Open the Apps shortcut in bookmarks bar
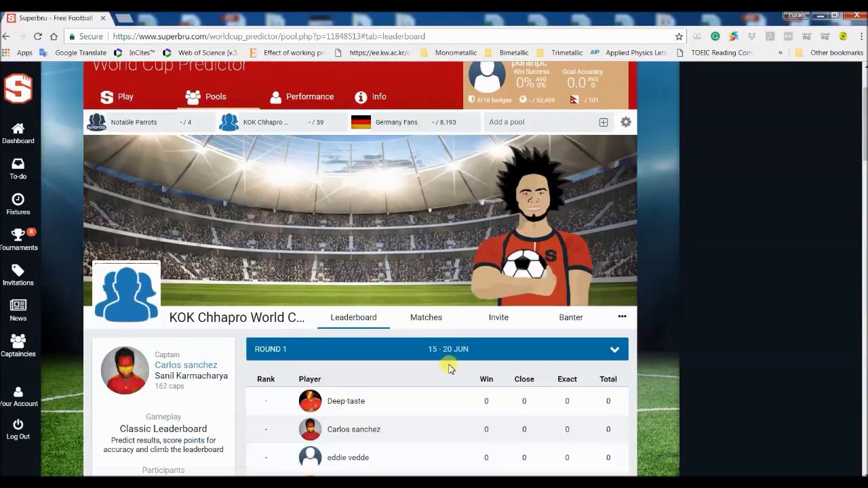The width and height of the screenshot is (868, 488). [x=18, y=53]
